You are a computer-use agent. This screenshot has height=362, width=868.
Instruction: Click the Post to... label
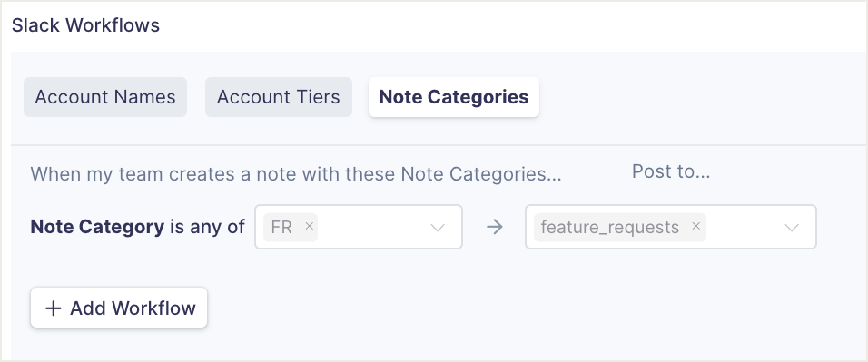pos(671,171)
